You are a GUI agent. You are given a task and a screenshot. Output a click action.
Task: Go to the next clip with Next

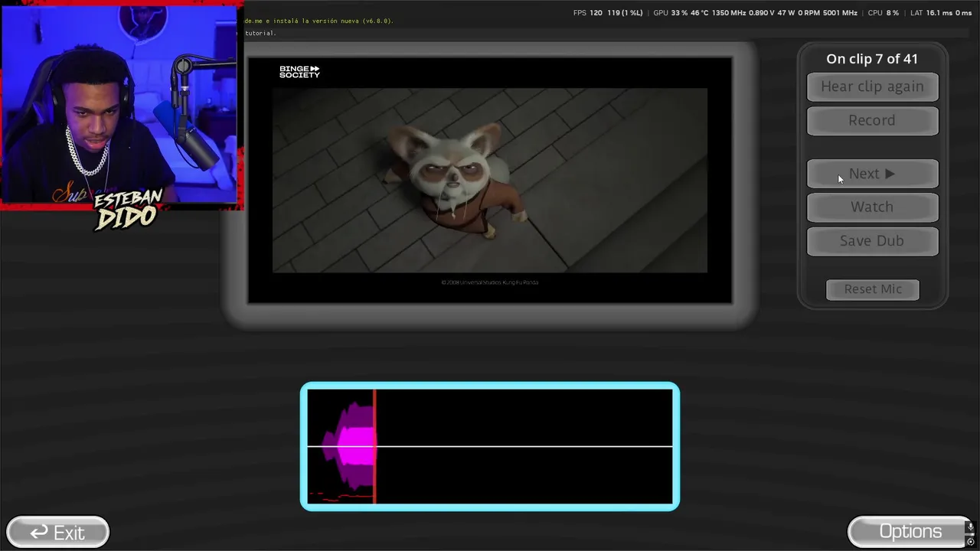pos(872,174)
